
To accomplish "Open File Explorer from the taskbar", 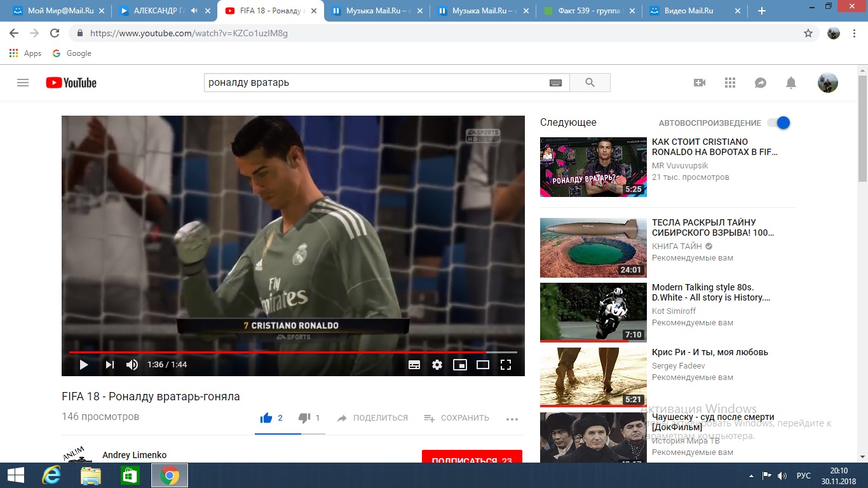I will point(91,475).
